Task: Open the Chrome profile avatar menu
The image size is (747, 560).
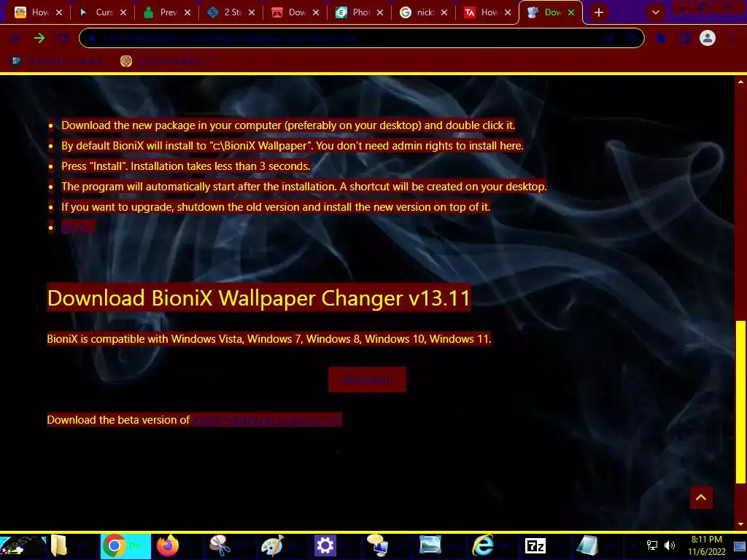Action: click(x=708, y=38)
